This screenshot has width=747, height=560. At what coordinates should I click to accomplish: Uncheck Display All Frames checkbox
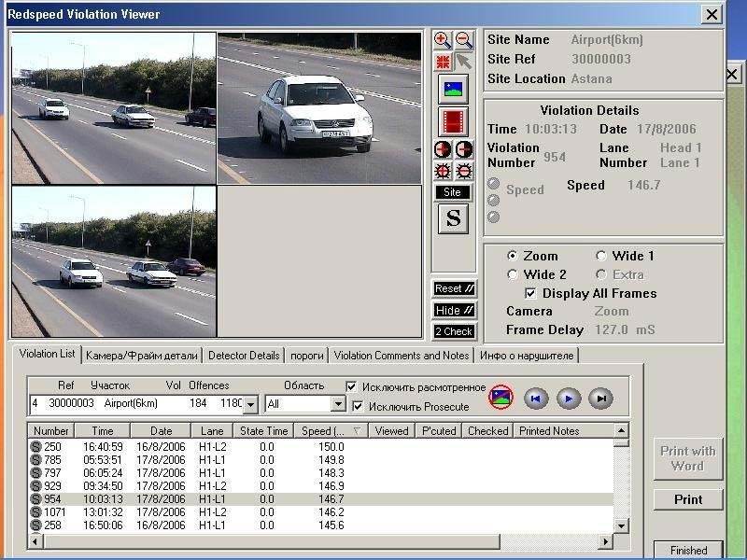530,293
